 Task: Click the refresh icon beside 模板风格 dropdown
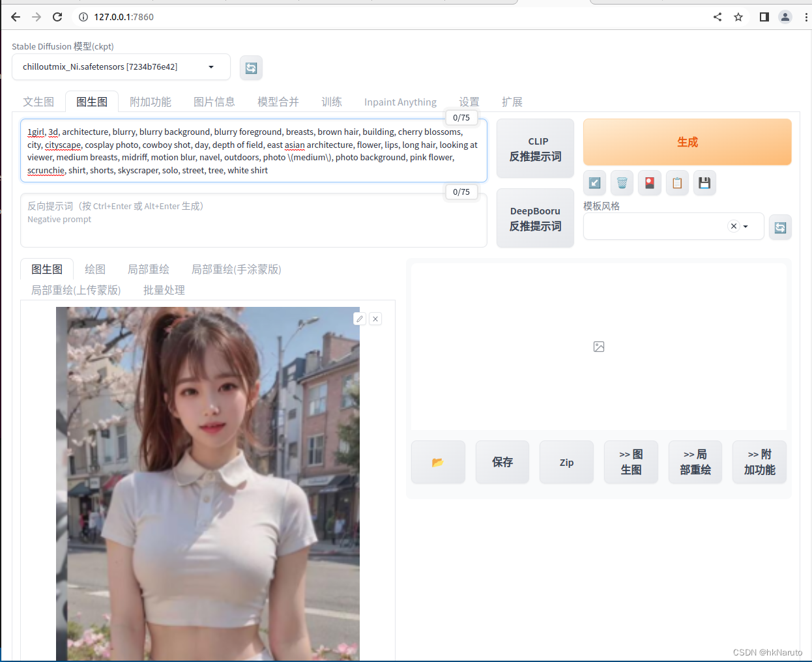[780, 227]
